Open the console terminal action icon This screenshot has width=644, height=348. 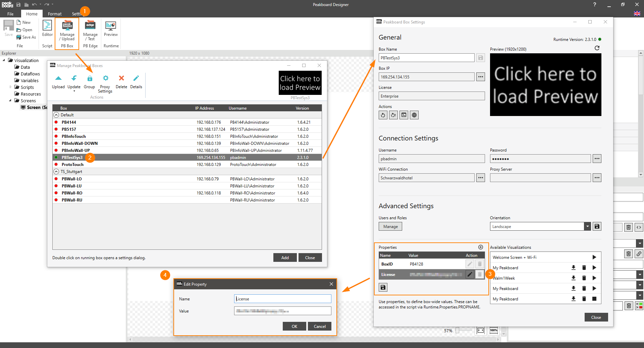click(x=404, y=115)
